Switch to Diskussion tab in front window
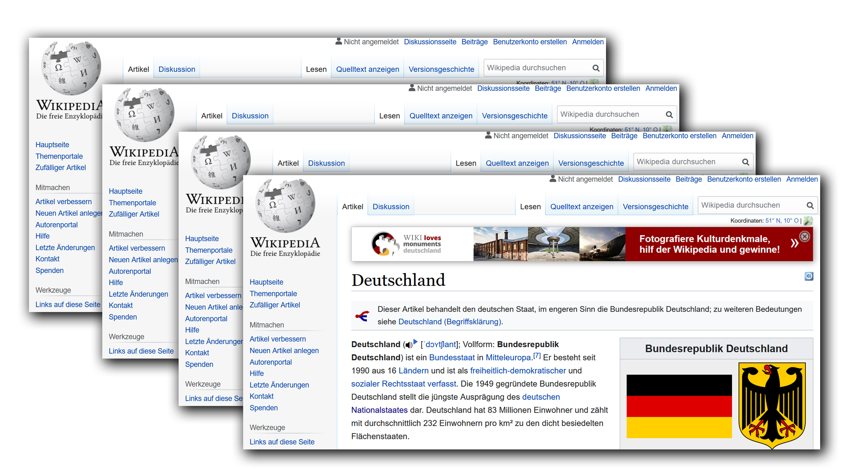The height and width of the screenshot is (474, 868). pos(391,207)
